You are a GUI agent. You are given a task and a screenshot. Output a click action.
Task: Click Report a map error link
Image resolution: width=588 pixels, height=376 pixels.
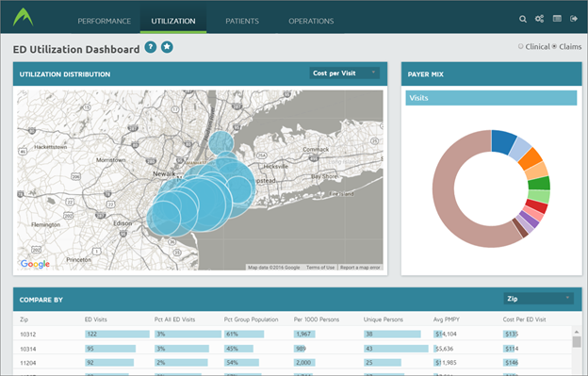tap(360, 268)
